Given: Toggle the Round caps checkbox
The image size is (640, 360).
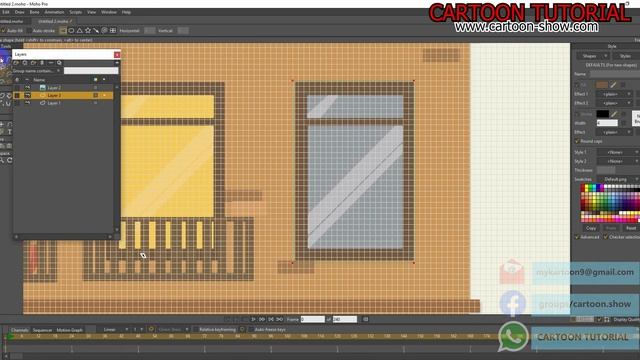Looking at the screenshot, I should point(577,141).
